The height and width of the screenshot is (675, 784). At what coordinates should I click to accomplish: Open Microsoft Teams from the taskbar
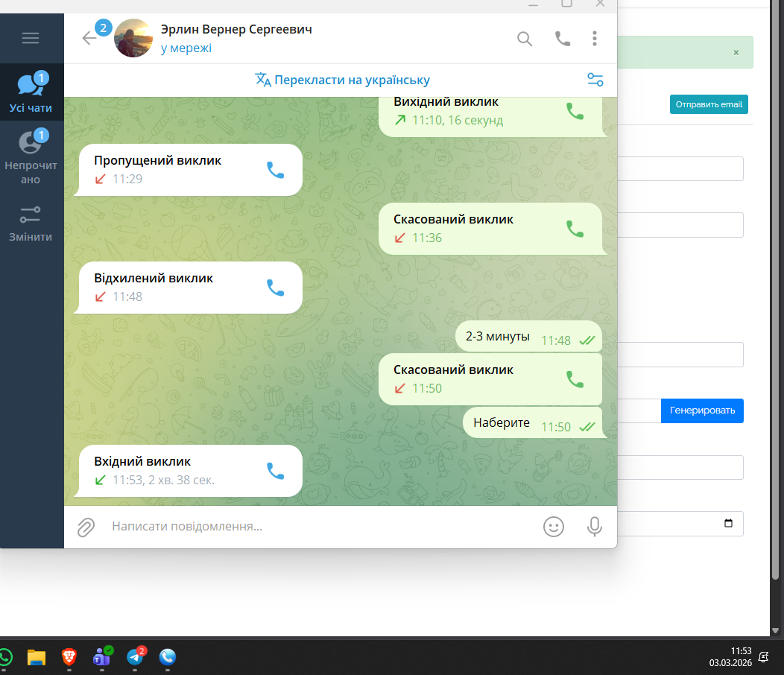102,657
